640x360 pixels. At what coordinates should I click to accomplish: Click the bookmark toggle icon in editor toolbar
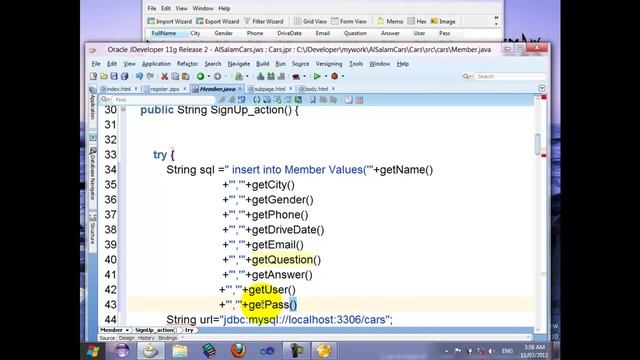tap(313, 100)
